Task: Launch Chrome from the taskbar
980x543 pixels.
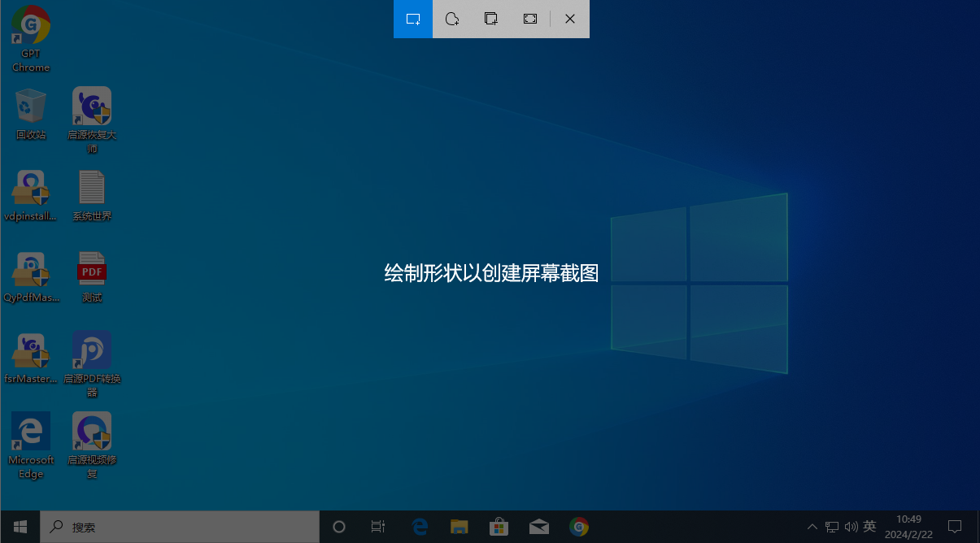Action: pyautogui.click(x=578, y=527)
